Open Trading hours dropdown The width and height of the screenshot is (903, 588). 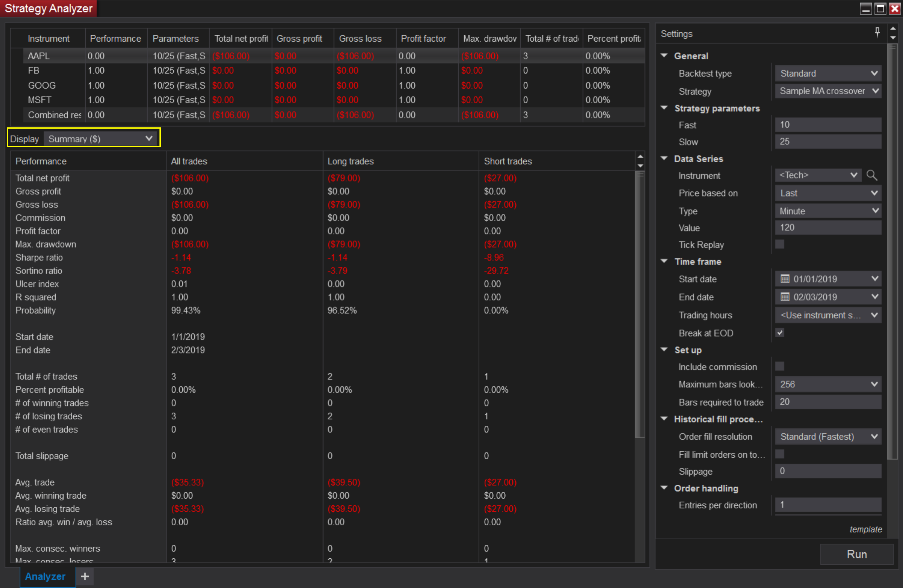click(x=827, y=315)
